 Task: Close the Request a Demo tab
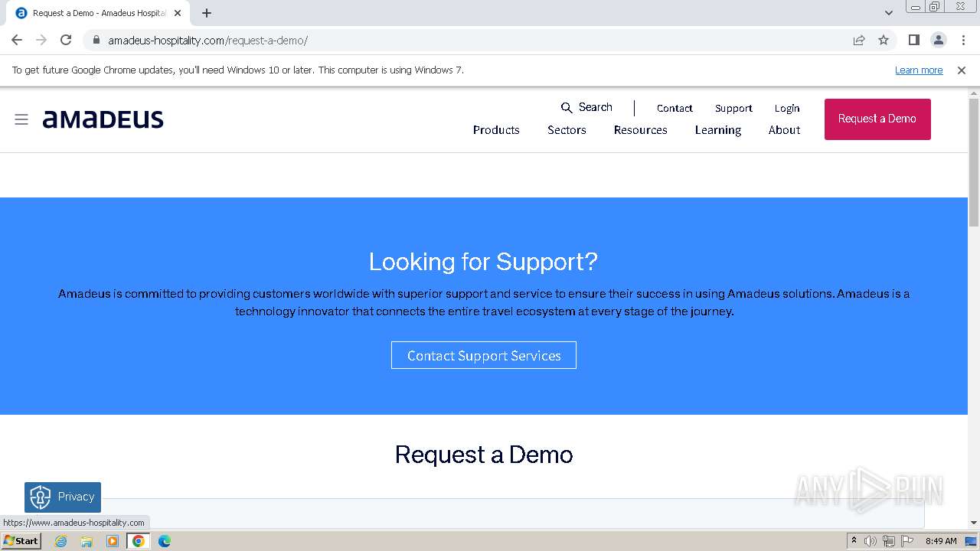pos(178,13)
